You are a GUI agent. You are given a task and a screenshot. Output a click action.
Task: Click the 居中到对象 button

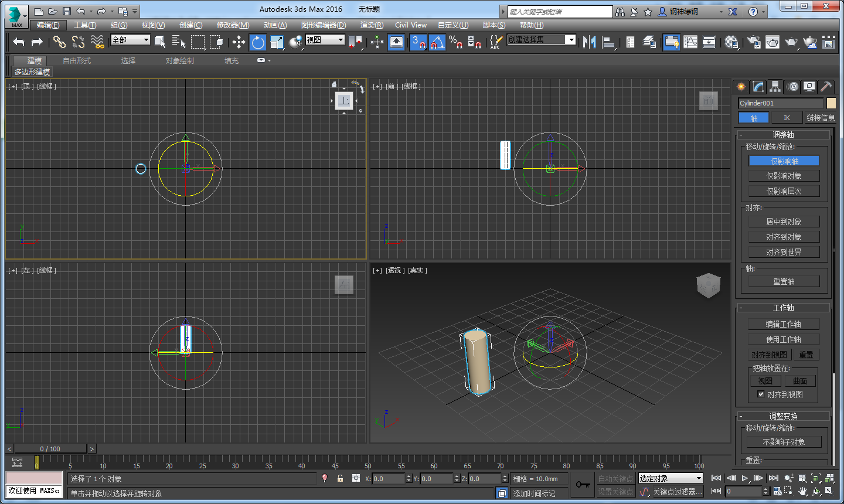click(784, 222)
